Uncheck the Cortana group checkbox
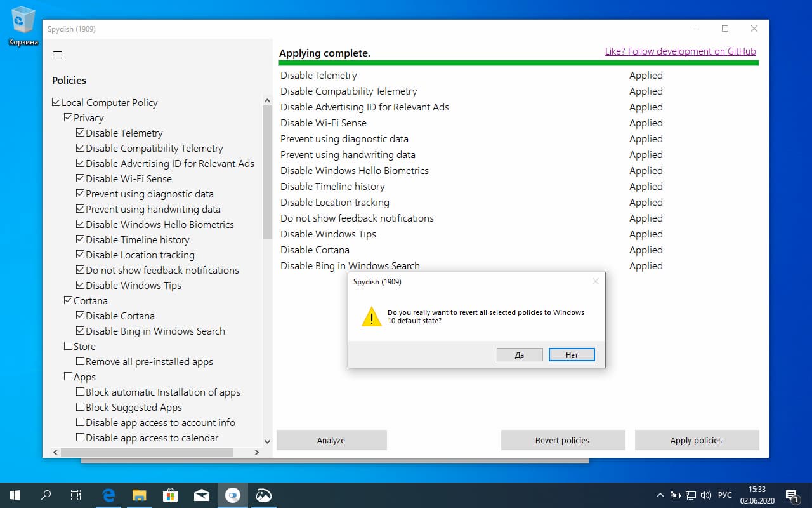The height and width of the screenshot is (508, 812). click(x=69, y=300)
